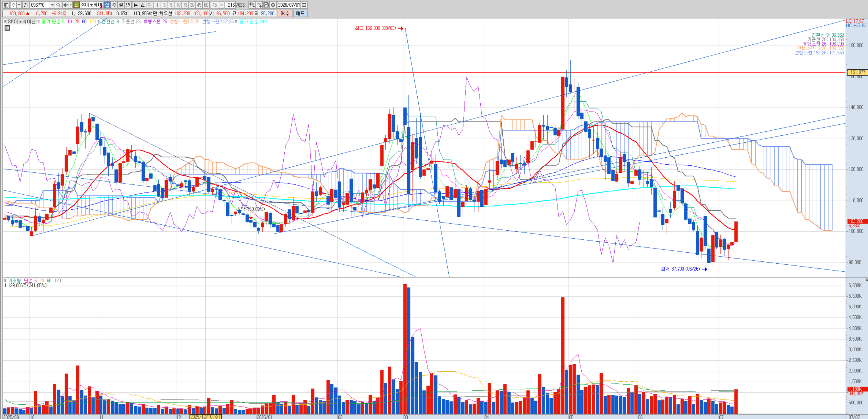Screen dimensions: 868x419
Task: Edit the date field 2026/07/07
Action: (x=289, y=5)
